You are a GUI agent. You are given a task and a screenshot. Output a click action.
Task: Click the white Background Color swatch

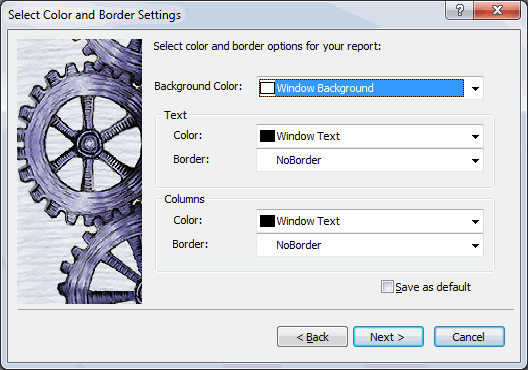click(x=267, y=88)
